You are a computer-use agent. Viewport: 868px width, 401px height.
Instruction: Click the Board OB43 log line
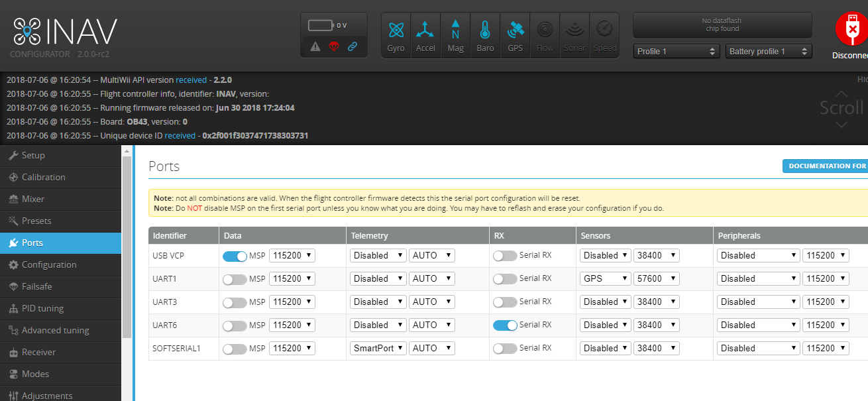97,121
